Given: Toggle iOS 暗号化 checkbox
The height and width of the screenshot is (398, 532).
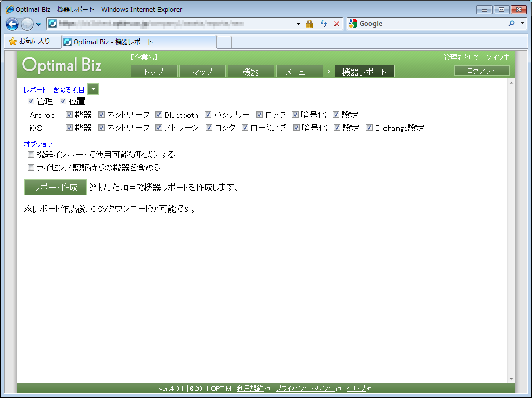Looking at the screenshot, I should point(296,128).
